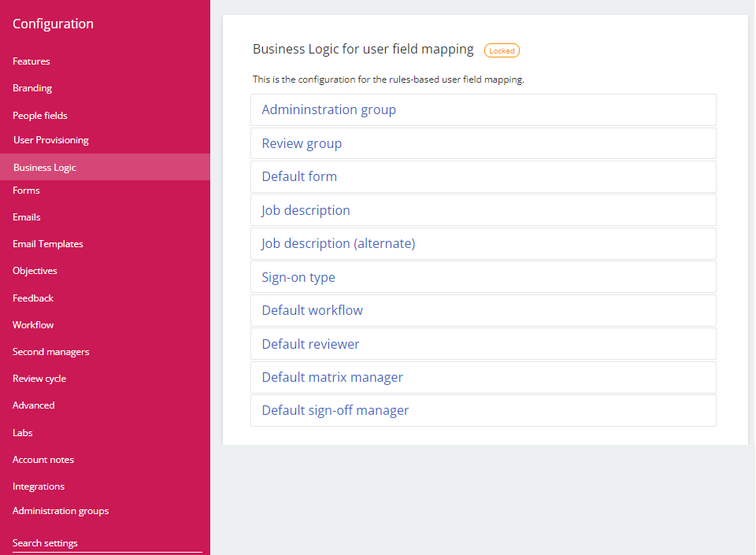The height and width of the screenshot is (555, 756).
Task: Expand the Review group section
Action: [x=302, y=144]
